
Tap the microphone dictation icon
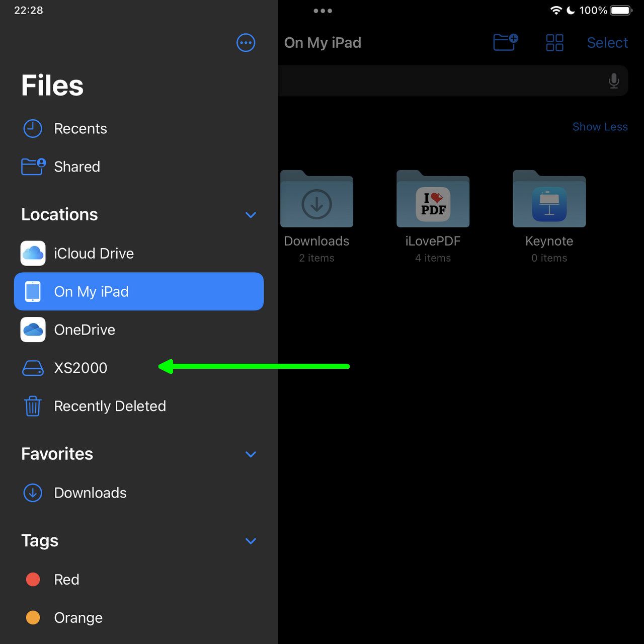(614, 81)
